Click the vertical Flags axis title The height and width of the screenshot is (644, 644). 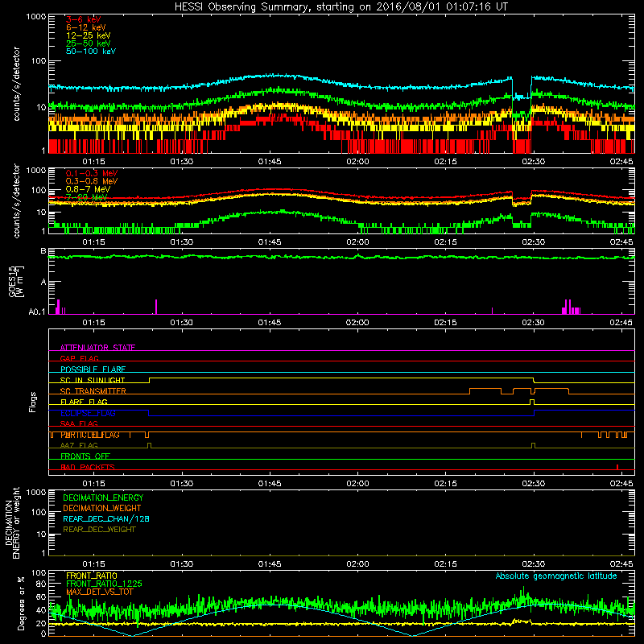coord(33,402)
